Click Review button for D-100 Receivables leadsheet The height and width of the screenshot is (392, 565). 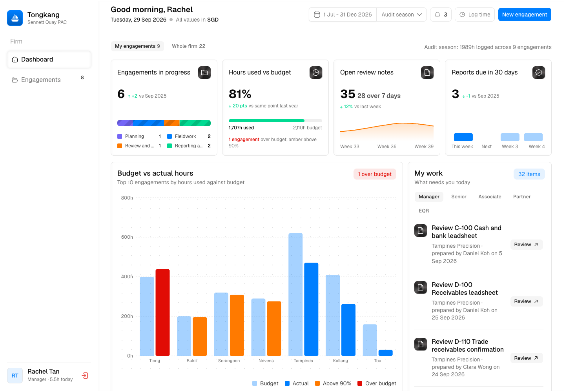point(527,301)
